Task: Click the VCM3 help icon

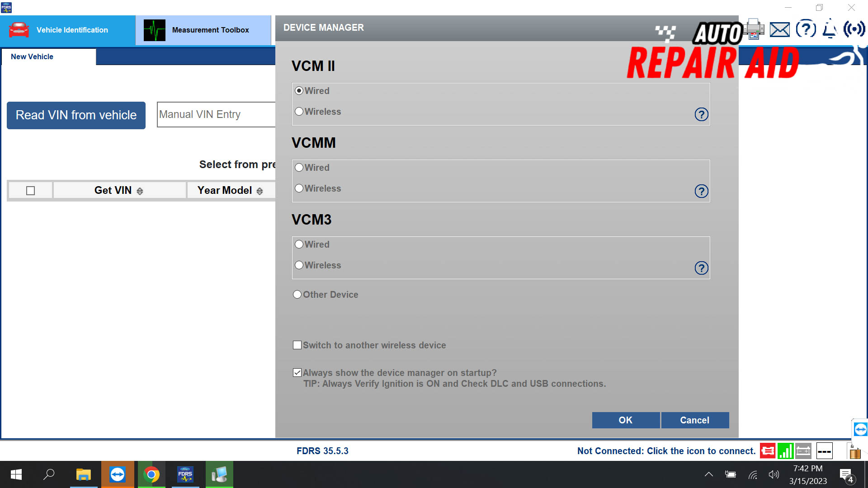Action: pyautogui.click(x=701, y=267)
